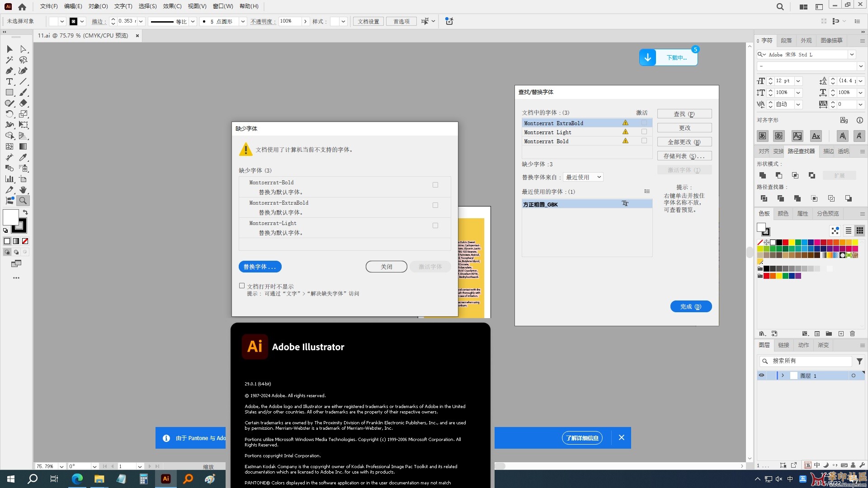868x488 pixels.
Task: Click the Windows Start button
Action: pos(11,479)
